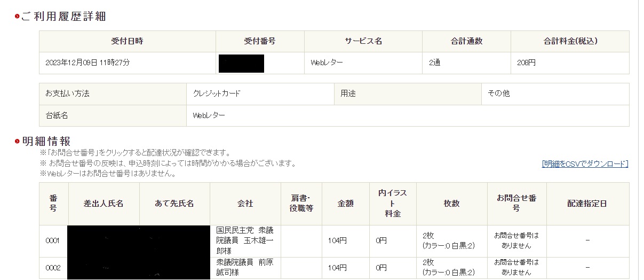Click the 会社 cell in row 0001

point(245,241)
